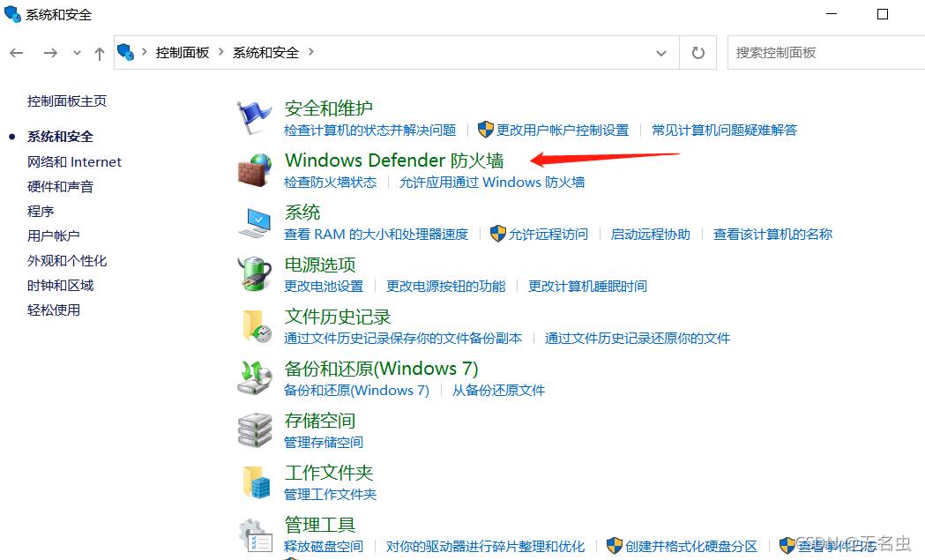Click 常见计算机问题疑难解答 link
Image resolution: width=925 pixels, height=560 pixels.
pos(724,130)
